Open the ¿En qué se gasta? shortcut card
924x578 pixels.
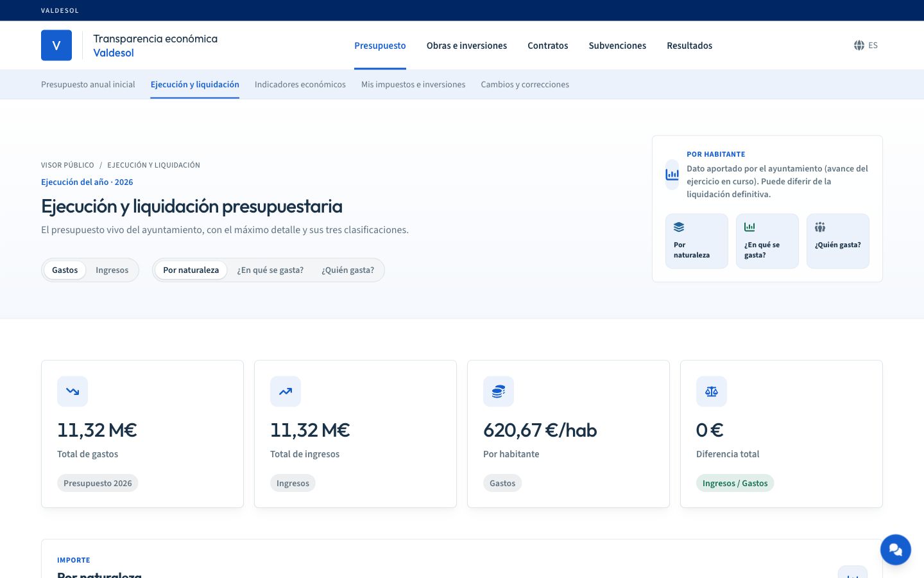coord(767,241)
